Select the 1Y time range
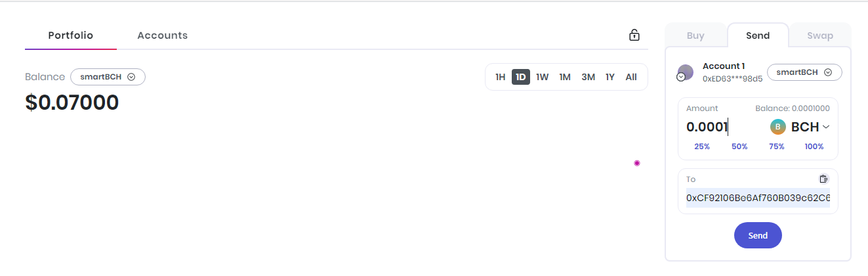The height and width of the screenshot is (276, 868). [610, 77]
